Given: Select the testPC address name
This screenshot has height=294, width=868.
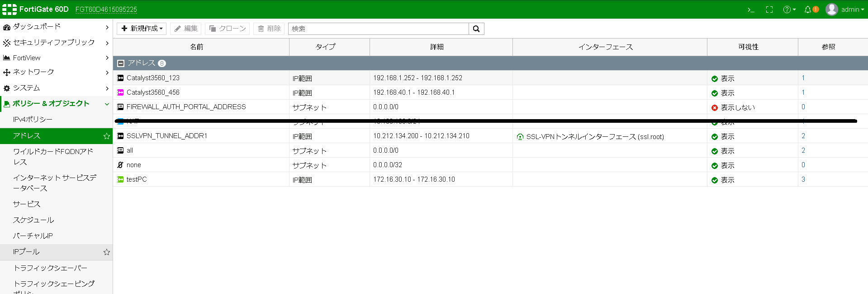Looking at the screenshot, I should (137, 179).
